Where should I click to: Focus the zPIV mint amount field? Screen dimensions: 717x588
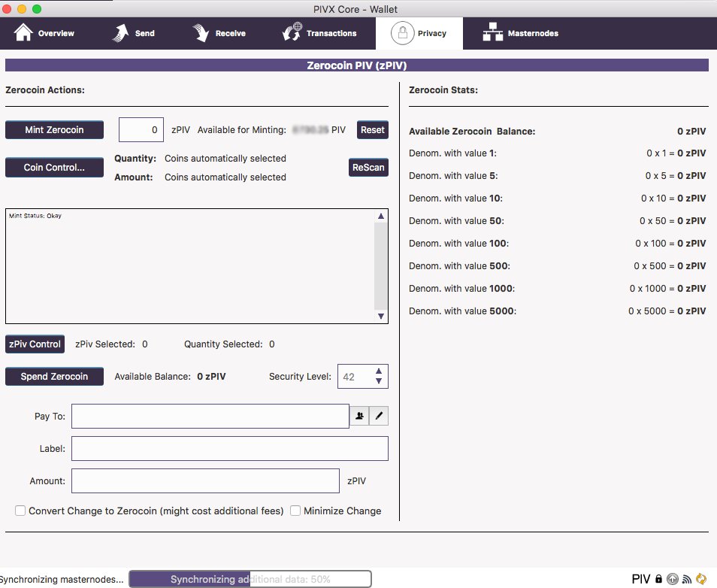(141, 130)
